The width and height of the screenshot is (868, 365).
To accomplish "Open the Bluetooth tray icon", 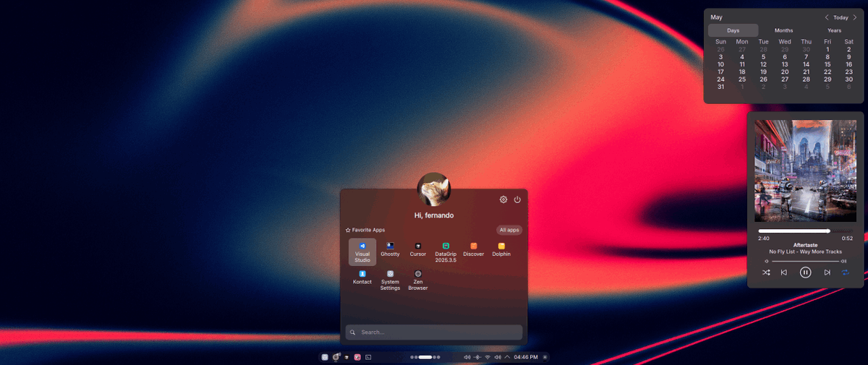I will (477, 357).
